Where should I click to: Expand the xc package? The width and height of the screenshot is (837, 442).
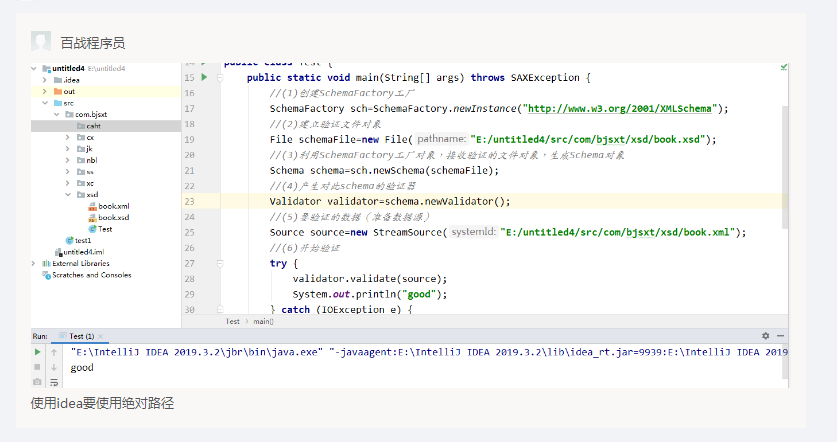coord(68,183)
